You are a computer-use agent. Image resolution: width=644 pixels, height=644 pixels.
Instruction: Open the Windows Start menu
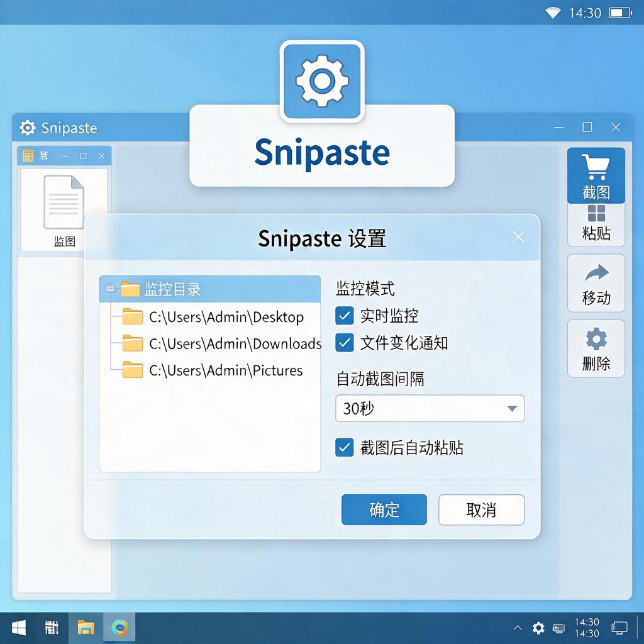click(x=18, y=628)
